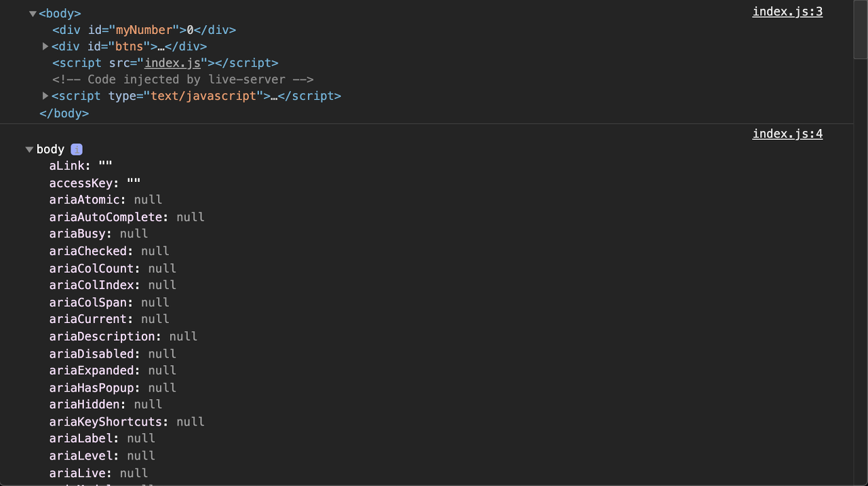
Task: Click the ariaLevel property row
Action: point(102,455)
